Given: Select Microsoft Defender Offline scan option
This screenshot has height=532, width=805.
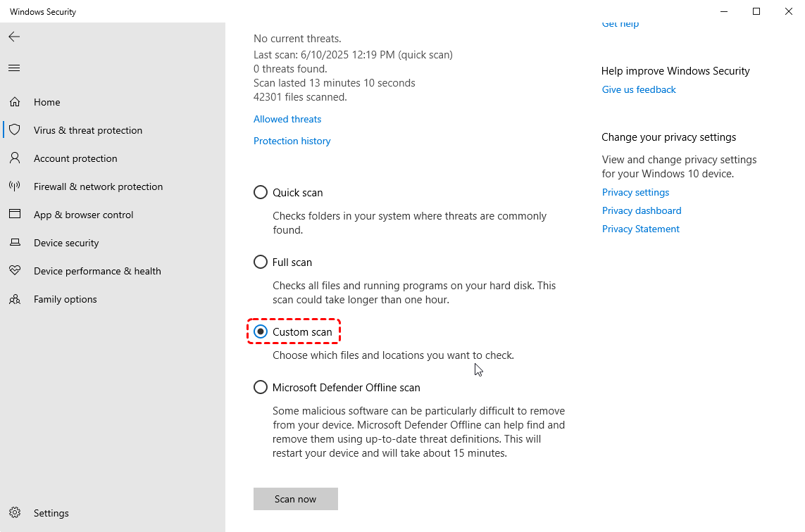Looking at the screenshot, I should [261, 387].
